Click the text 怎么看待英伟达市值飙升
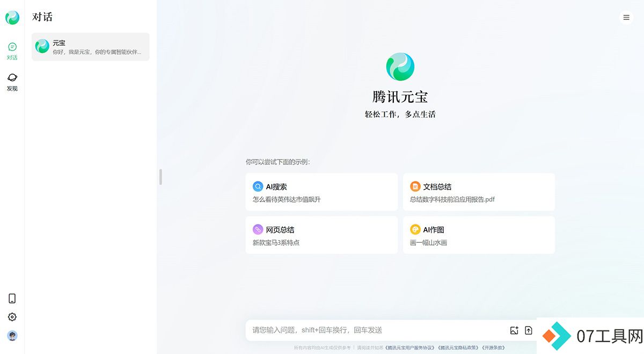The image size is (644, 354). click(x=287, y=199)
